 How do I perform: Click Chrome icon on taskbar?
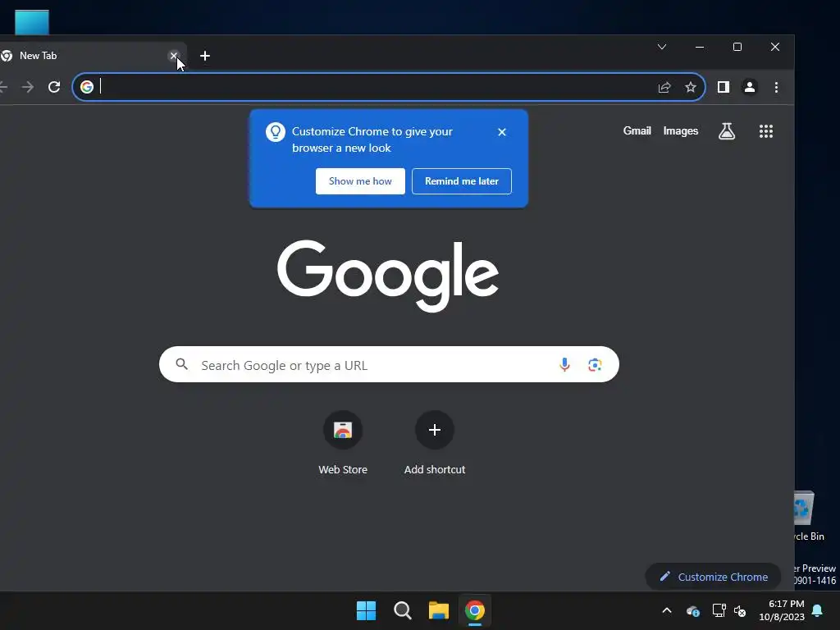point(475,610)
